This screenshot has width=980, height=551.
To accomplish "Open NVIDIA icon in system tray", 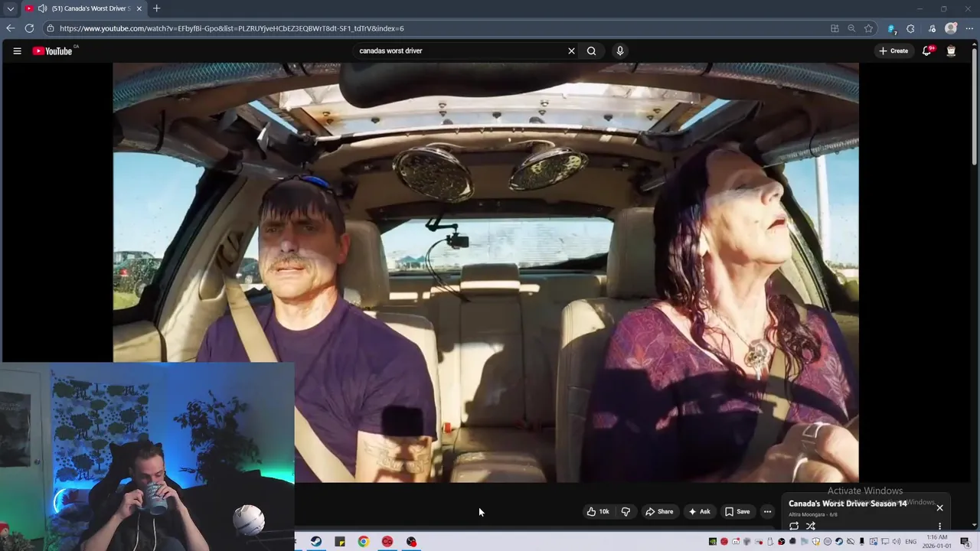I will pyautogui.click(x=713, y=542).
